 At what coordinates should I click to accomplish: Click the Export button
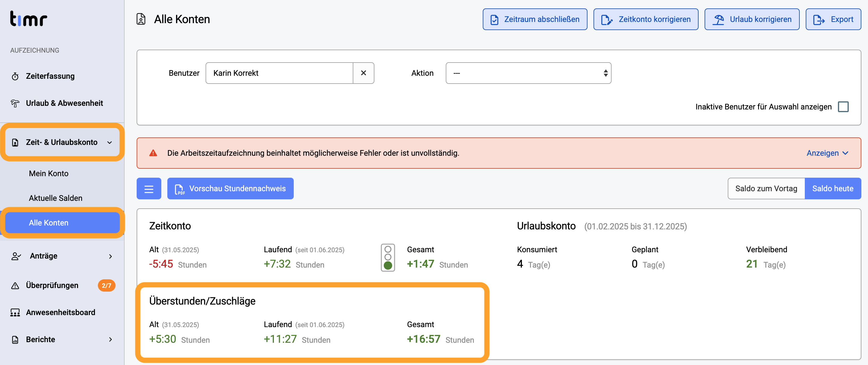click(833, 20)
